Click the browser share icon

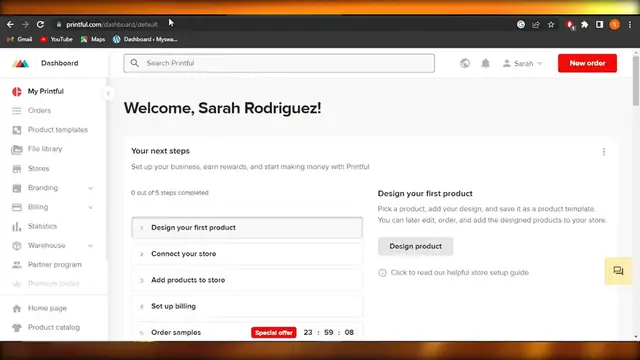536,24
